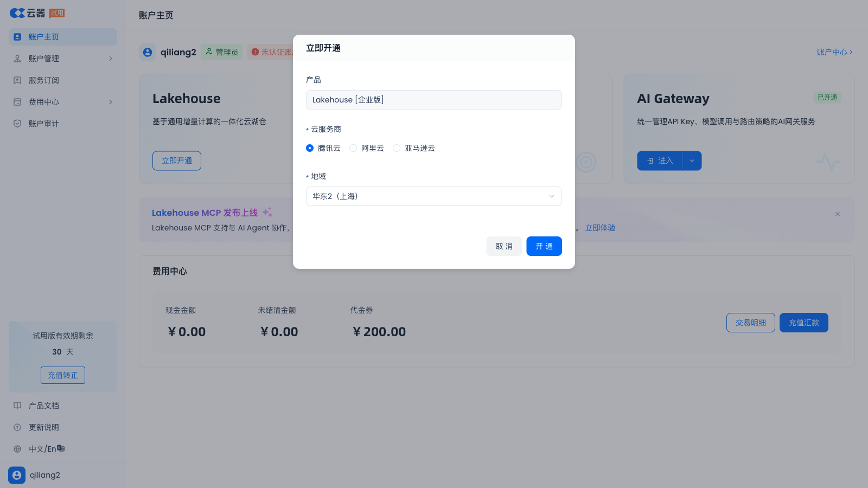
Task: Click the 更新说明 icon
Action: click(x=17, y=427)
